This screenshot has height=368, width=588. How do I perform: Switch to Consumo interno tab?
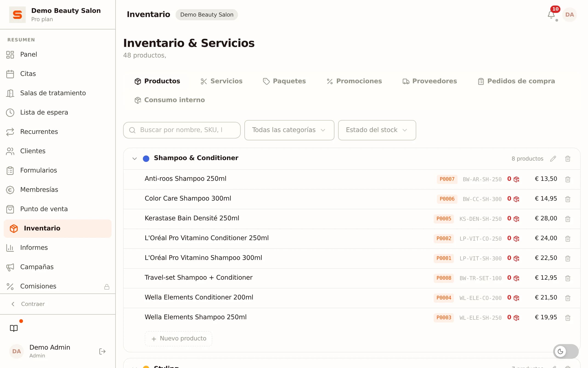(170, 100)
